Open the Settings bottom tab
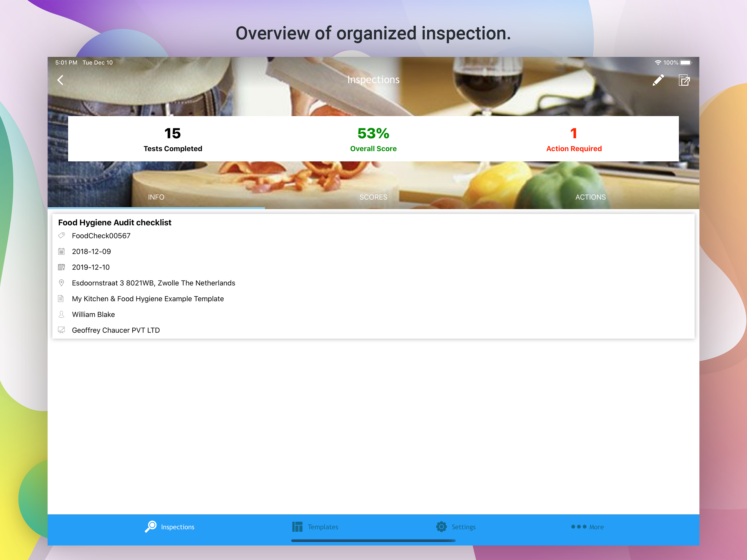The width and height of the screenshot is (747, 560). click(456, 527)
